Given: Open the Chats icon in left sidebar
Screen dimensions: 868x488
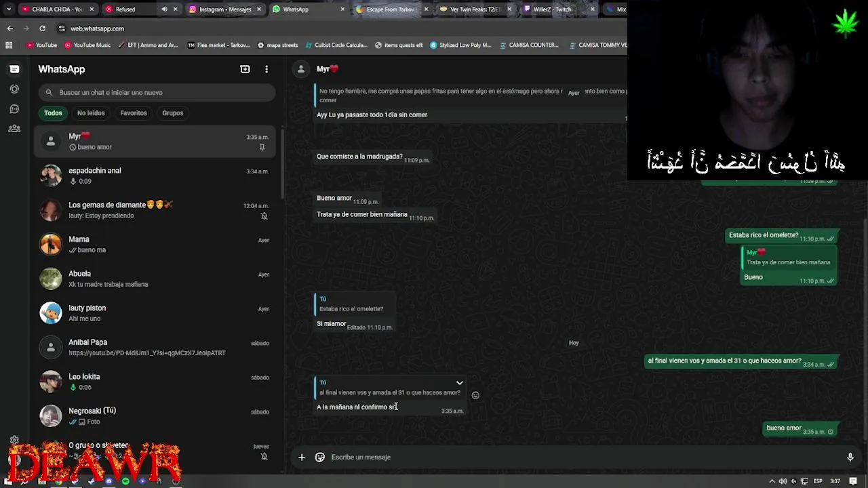Looking at the screenshot, I should [x=14, y=69].
